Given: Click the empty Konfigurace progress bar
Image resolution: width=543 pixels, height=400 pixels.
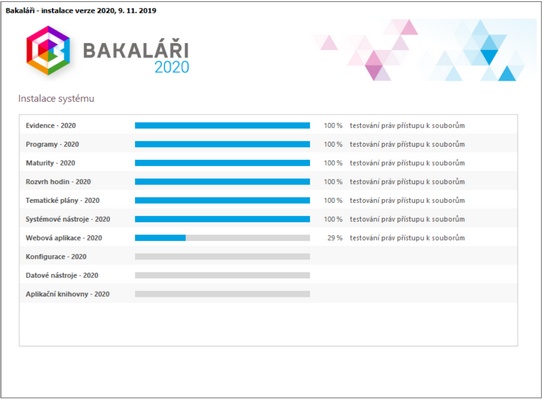Looking at the screenshot, I should [222, 256].
